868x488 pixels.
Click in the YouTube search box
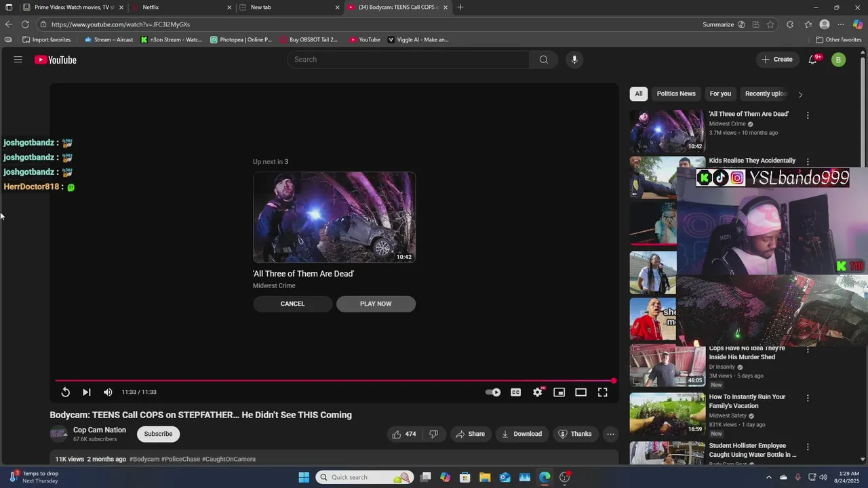(408, 60)
